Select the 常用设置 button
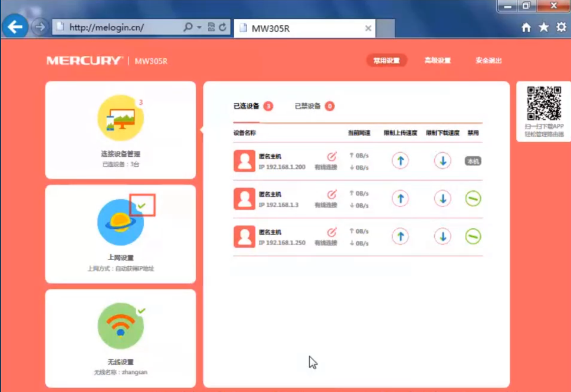Image resolution: width=571 pixels, height=392 pixels. coord(386,60)
